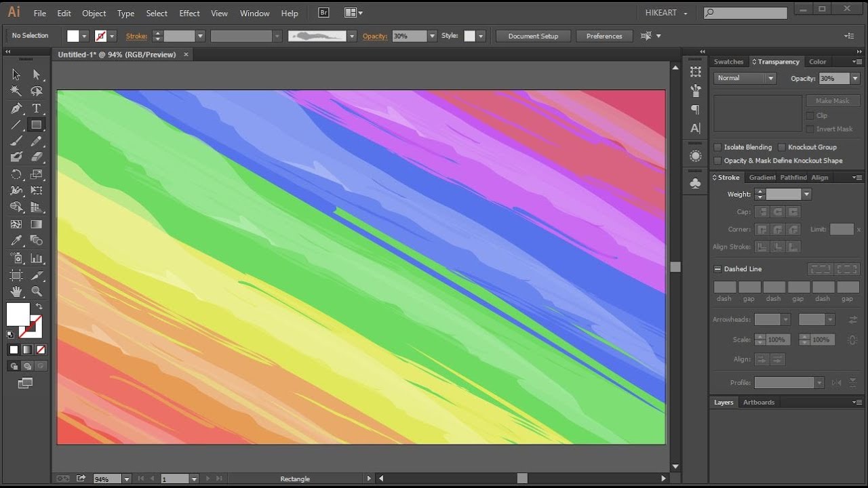868x488 pixels.
Task: Choose the Magic Wand tool
Action: click(x=16, y=91)
